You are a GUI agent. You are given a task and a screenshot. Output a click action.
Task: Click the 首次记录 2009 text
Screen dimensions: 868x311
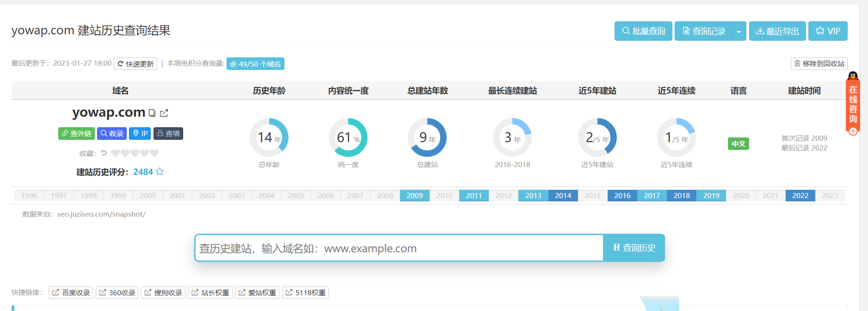[x=804, y=138]
